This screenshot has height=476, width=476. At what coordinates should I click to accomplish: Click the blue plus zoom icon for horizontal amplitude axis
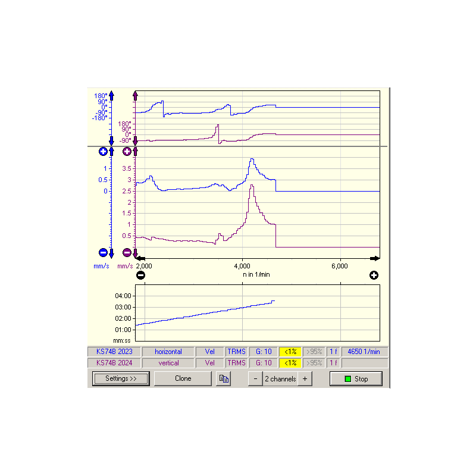103,152
